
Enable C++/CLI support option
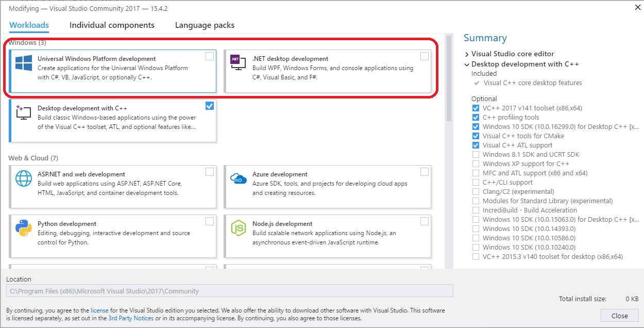(x=476, y=183)
